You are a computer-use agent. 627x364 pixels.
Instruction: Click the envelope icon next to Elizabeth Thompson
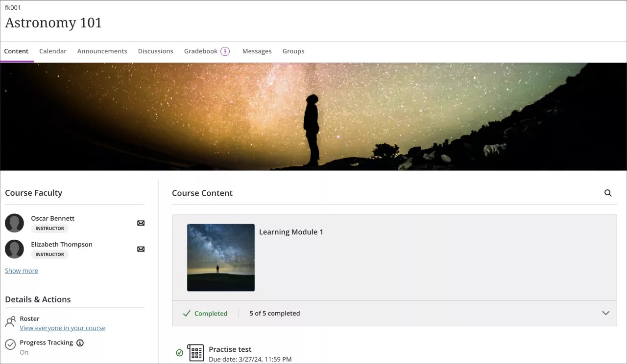click(x=141, y=249)
